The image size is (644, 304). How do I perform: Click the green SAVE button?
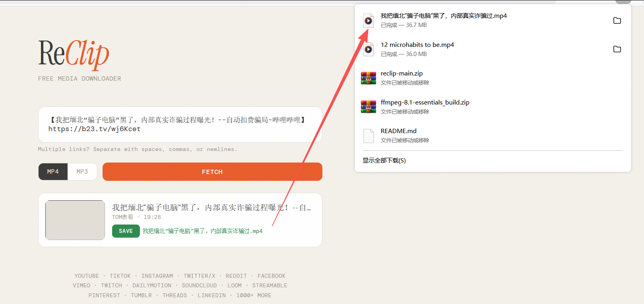pos(126,231)
